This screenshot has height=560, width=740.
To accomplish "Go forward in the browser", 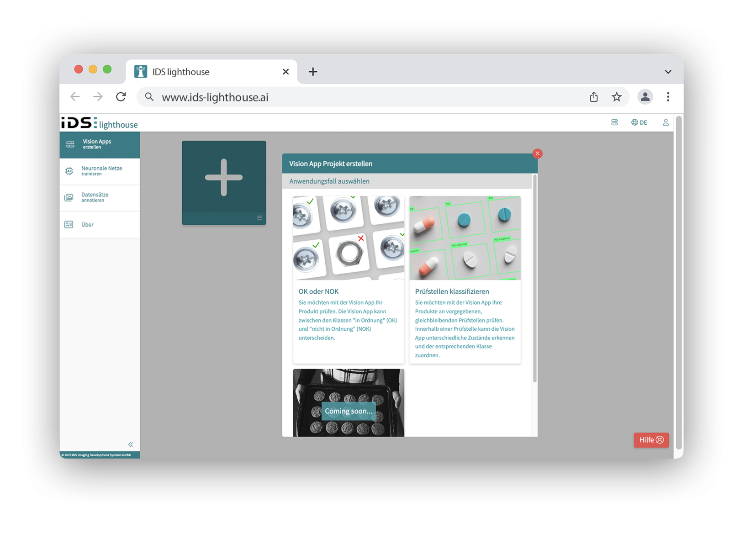I will pyautogui.click(x=98, y=97).
